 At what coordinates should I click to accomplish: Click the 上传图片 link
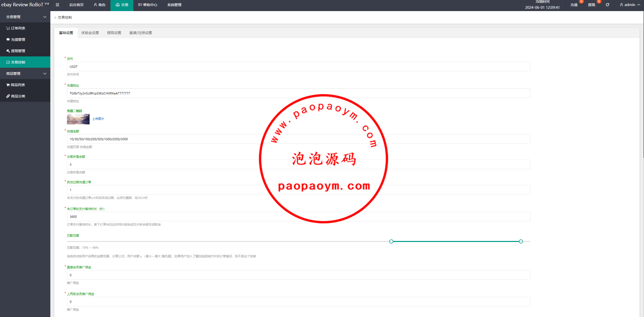(98, 119)
